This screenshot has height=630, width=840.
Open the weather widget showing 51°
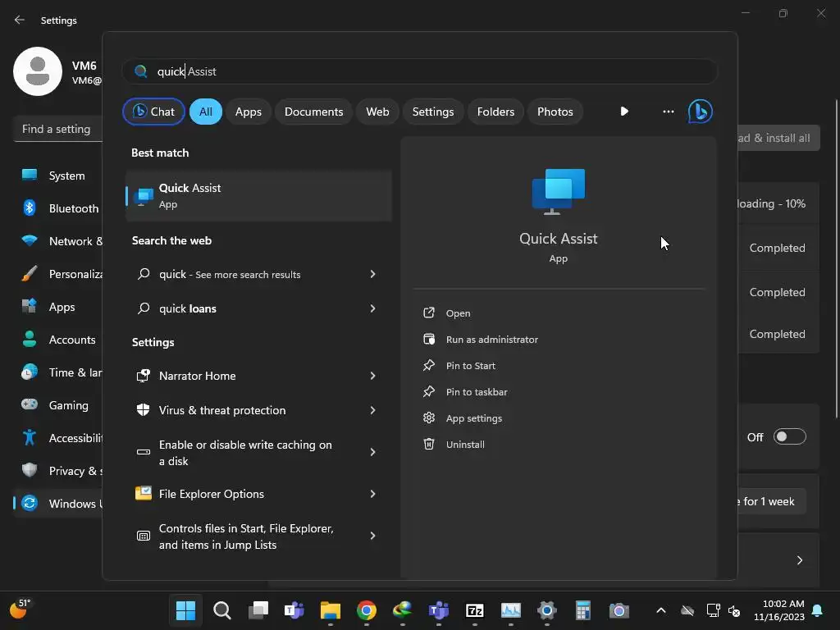coord(21,609)
